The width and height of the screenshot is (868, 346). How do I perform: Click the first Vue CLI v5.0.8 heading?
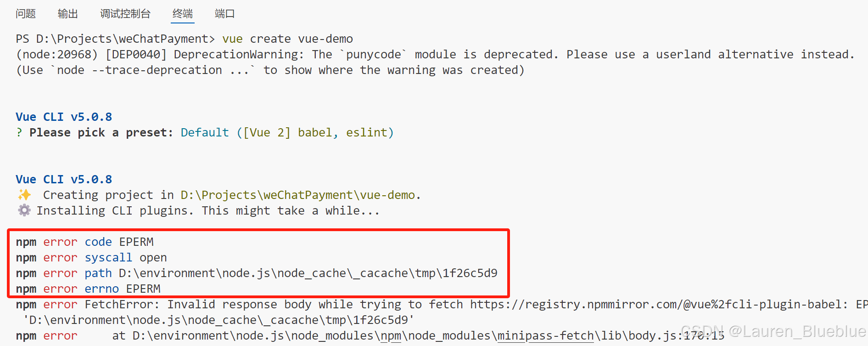pos(64,117)
